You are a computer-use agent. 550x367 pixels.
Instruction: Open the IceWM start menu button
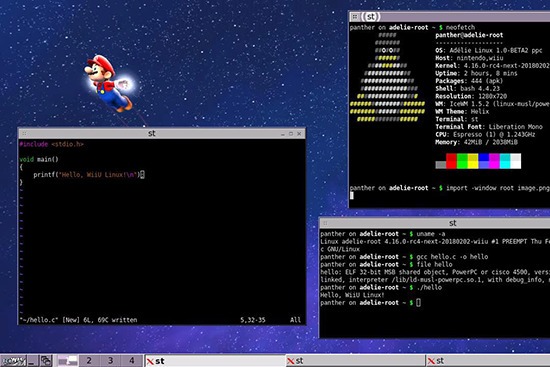[x=13, y=361]
